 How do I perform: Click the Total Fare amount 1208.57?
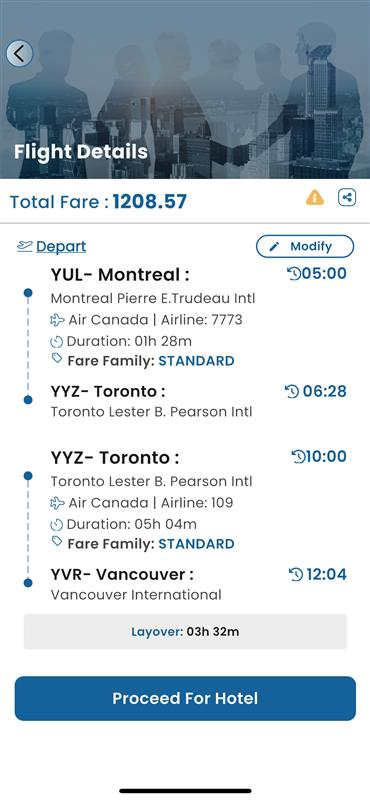click(x=150, y=202)
